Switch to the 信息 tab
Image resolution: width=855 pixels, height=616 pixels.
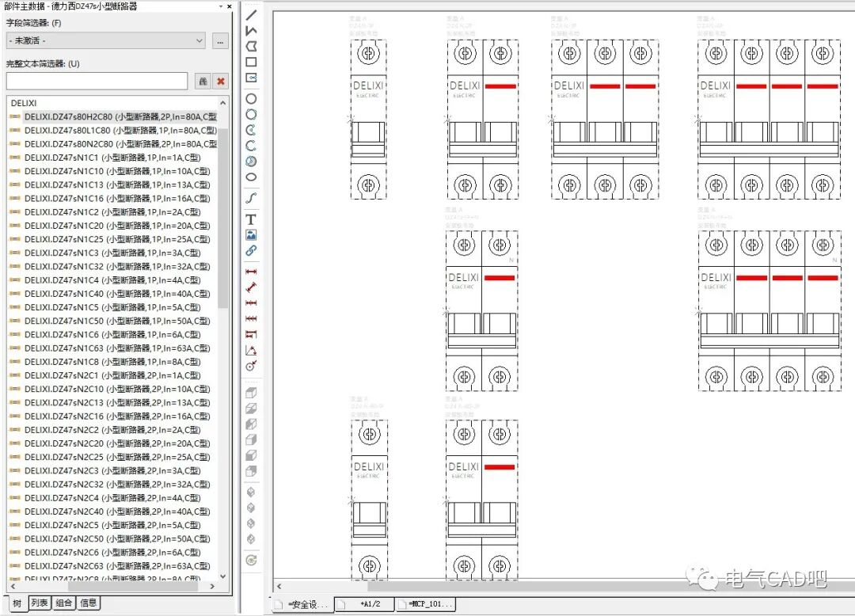[89, 603]
